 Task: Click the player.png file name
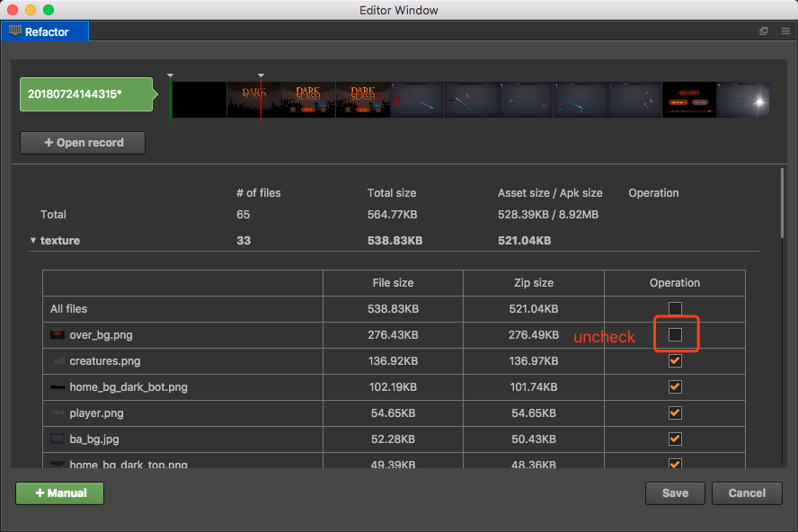point(96,412)
